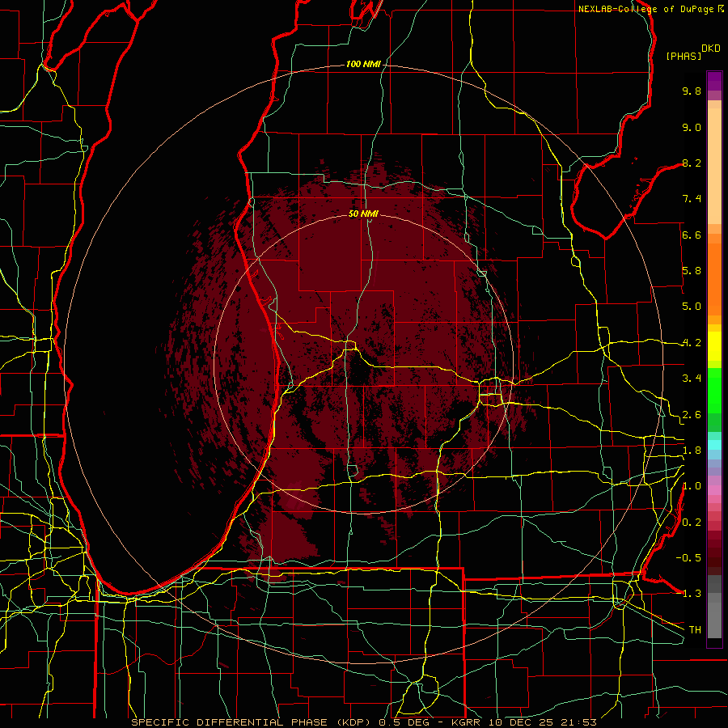This screenshot has height=728, width=728.
Task: Click the 0.2 legend scale value
Action: click(692, 523)
